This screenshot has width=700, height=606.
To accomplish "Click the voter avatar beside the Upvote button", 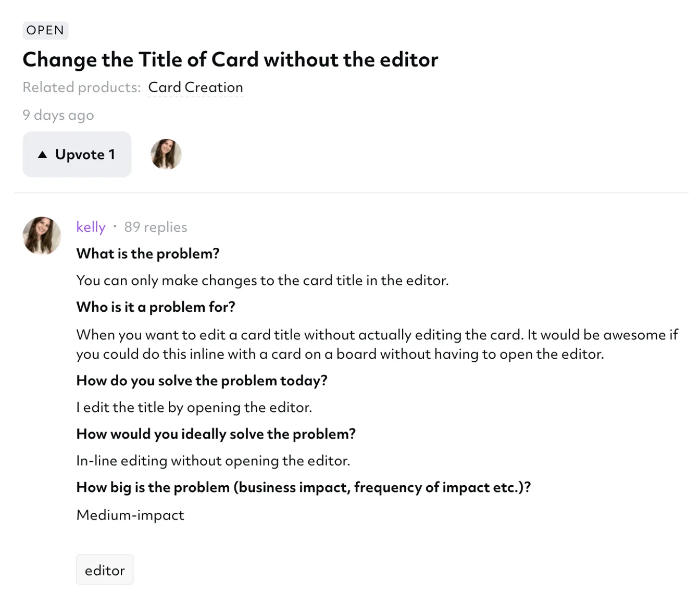I will click(x=166, y=154).
